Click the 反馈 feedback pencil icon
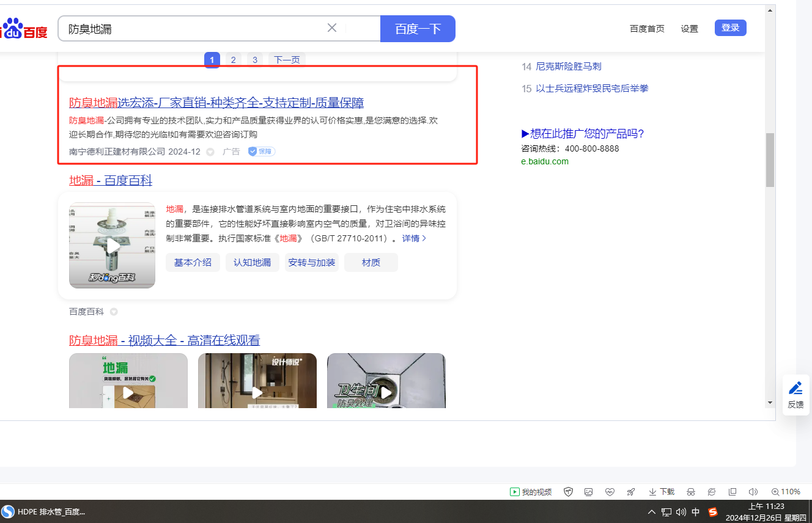This screenshot has height=523, width=812. [x=795, y=389]
